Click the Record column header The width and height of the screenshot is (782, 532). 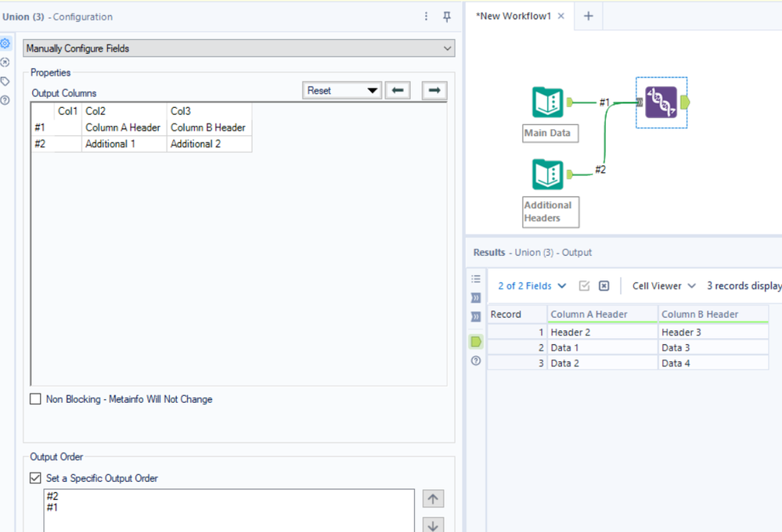pos(517,314)
